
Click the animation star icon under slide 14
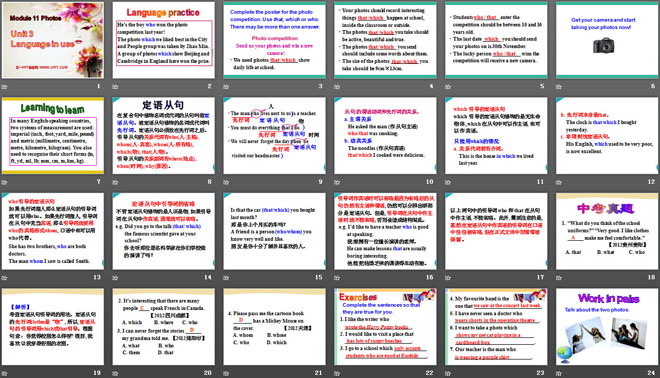click(x=115, y=278)
